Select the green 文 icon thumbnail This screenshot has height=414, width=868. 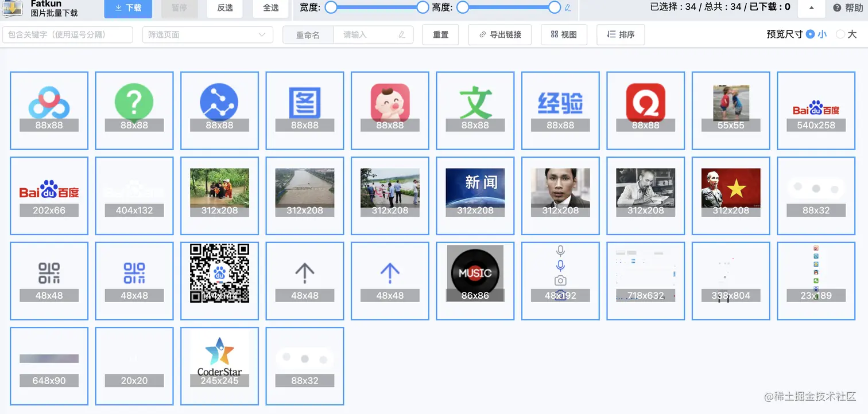pyautogui.click(x=475, y=111)
